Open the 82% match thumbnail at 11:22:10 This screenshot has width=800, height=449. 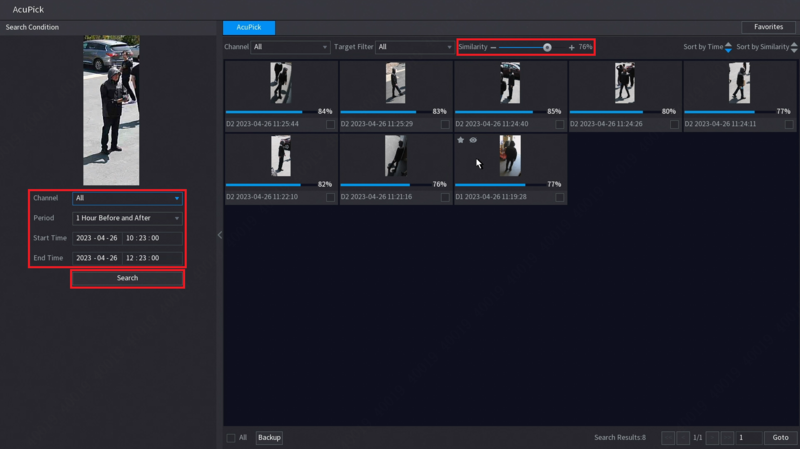(281, 157)
